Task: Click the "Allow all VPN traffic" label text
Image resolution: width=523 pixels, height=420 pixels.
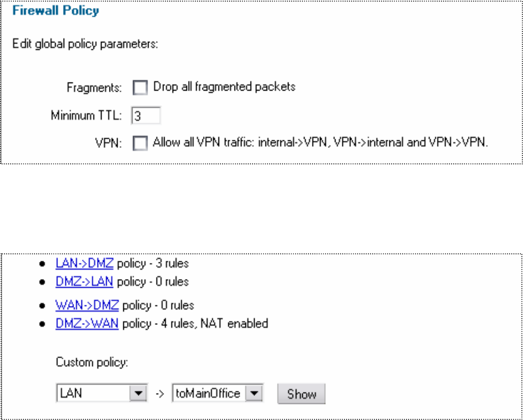Action: [320, 143]
